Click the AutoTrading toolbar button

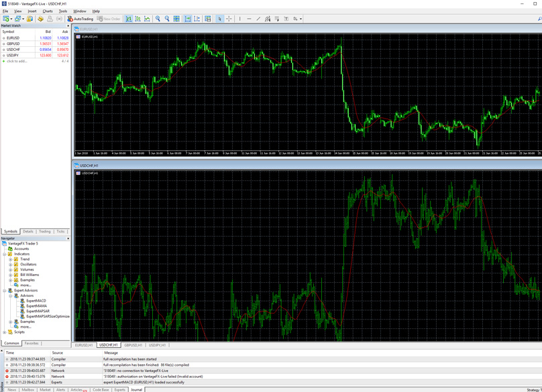[80, 19]
